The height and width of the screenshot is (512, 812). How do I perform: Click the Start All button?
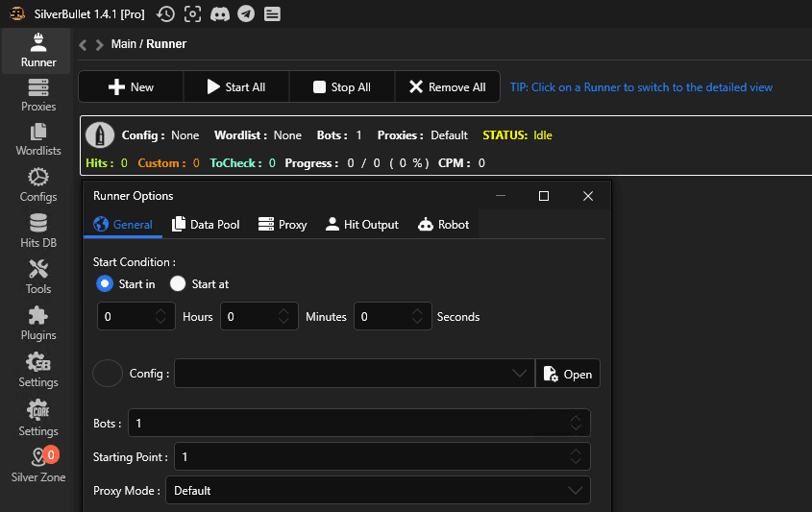tap(236, 87)
